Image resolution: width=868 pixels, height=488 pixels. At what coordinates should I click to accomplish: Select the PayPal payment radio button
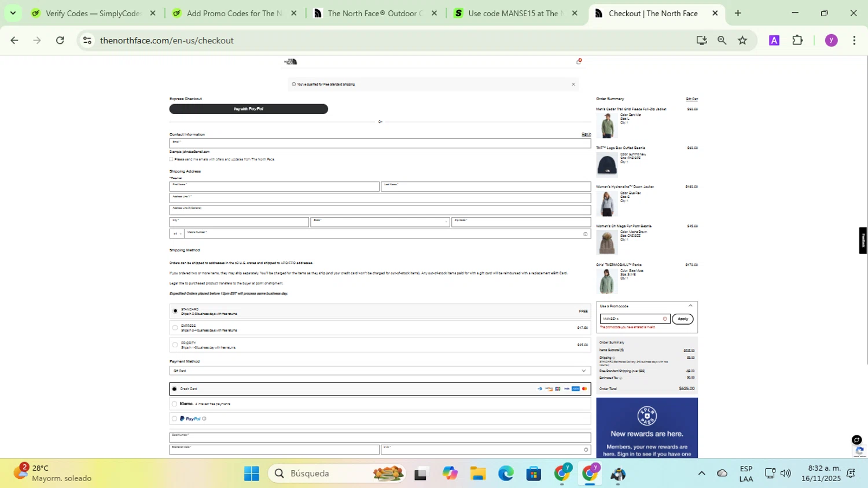point(174,419)
